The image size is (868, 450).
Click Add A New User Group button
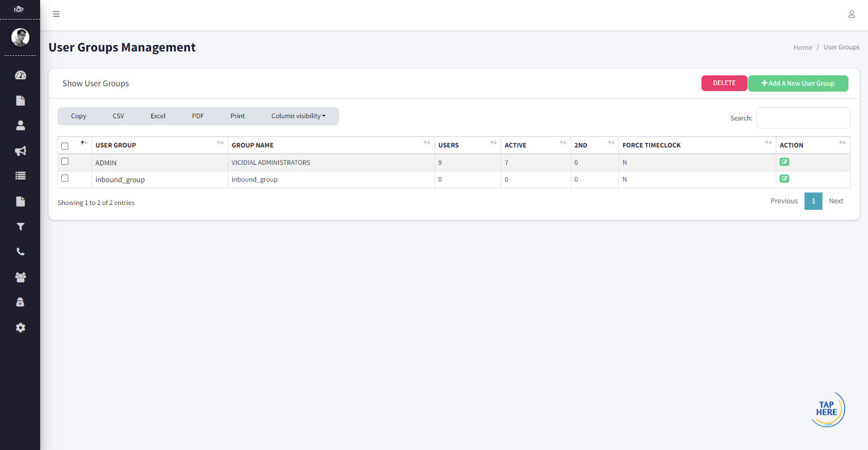coord(798,83)
